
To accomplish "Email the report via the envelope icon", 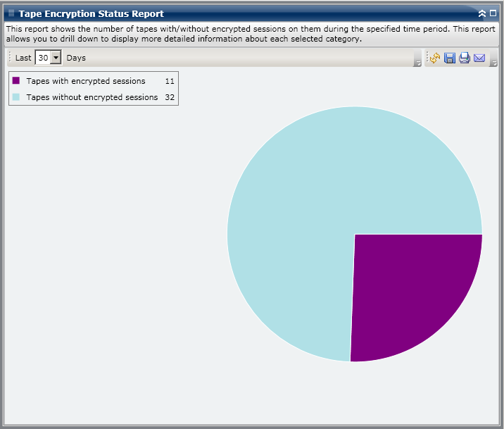I will point(479,58).
